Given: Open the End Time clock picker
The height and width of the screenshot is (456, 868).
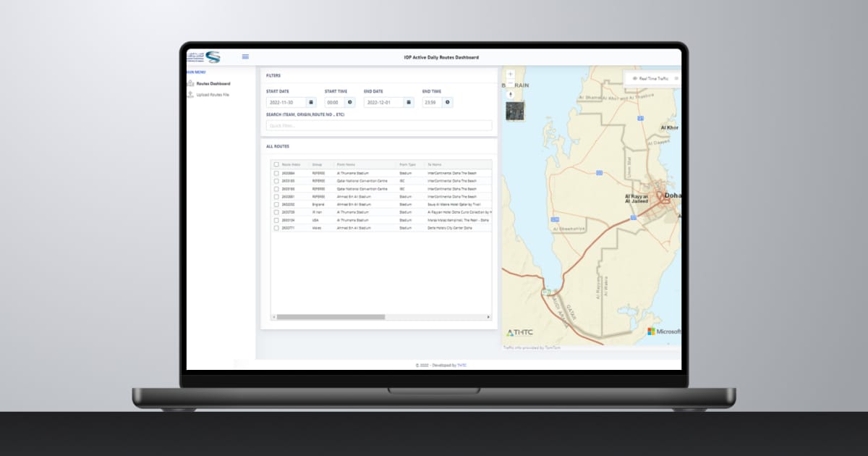Looking at the screenshot, I should 447,101.
